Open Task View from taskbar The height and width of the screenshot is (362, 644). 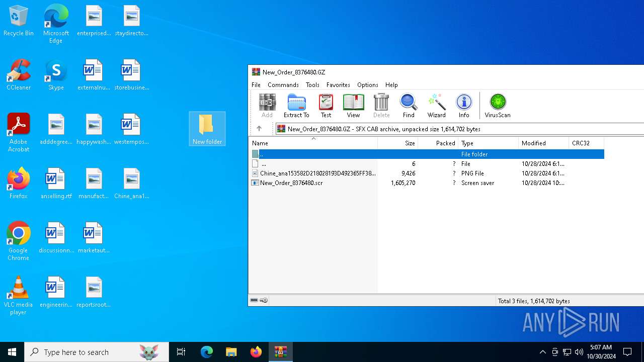[x=181, y=352]
